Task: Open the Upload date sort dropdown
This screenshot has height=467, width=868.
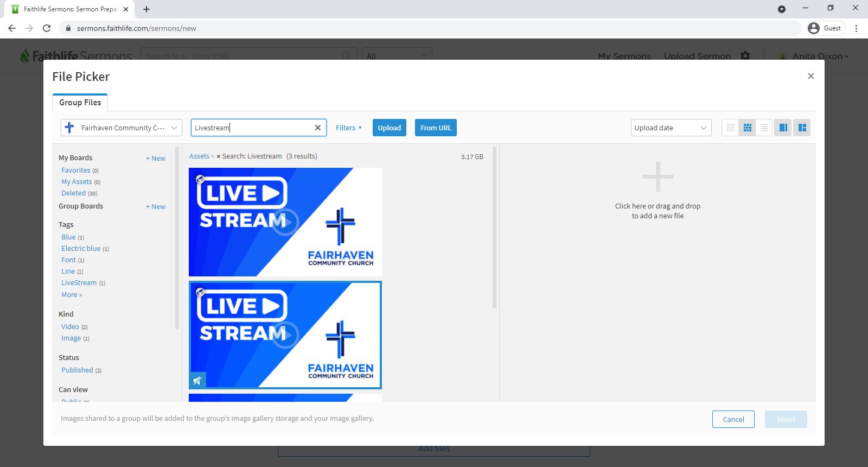Action: click(x=671, y=128)
